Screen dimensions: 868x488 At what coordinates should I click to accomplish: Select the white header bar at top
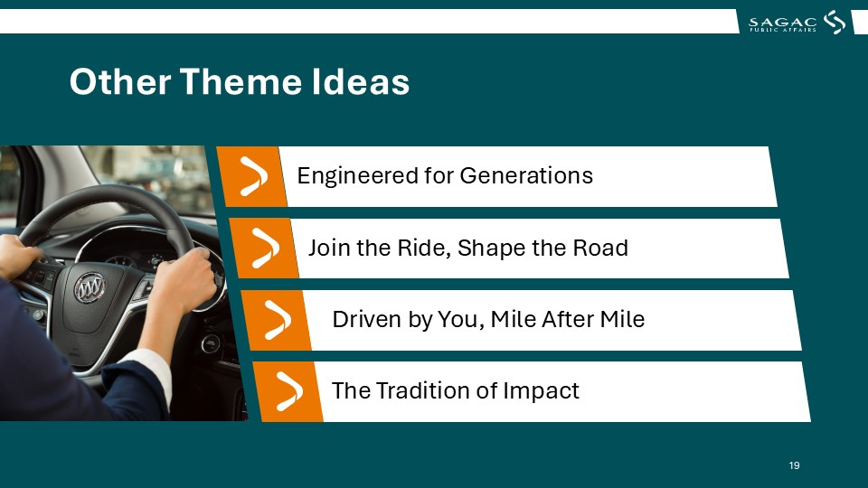tap(369, 21)
